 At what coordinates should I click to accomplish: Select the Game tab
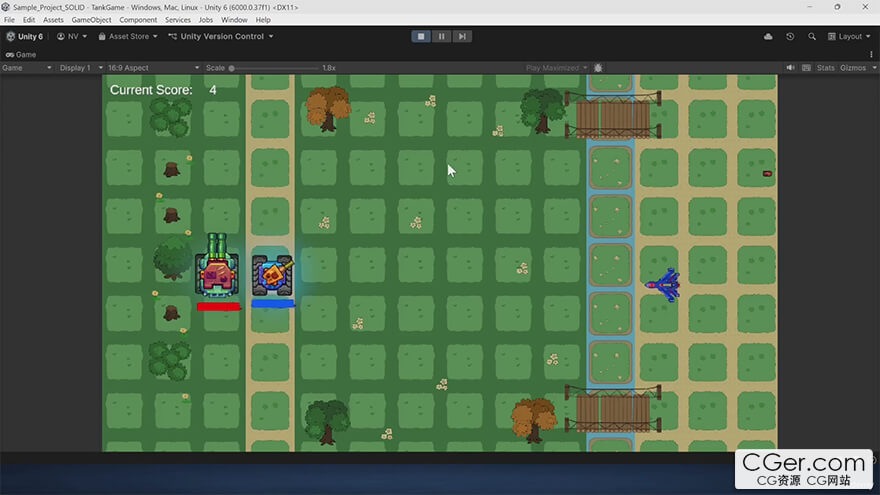pos(22,54)
